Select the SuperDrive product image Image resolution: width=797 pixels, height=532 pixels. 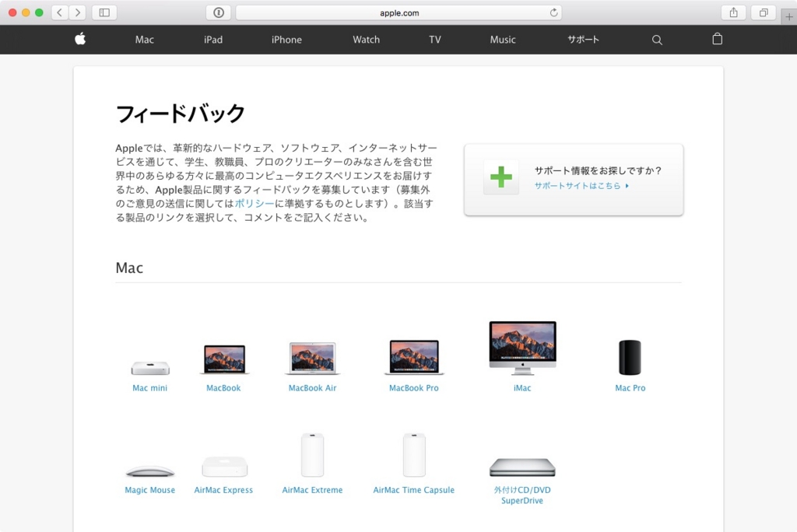(x=522, y=467)
